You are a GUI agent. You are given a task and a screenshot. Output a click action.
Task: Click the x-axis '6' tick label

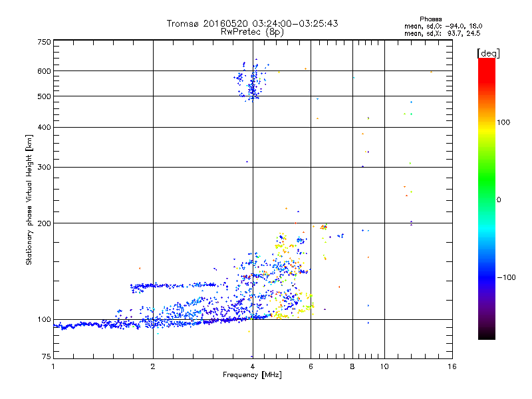tap(311, 366)
